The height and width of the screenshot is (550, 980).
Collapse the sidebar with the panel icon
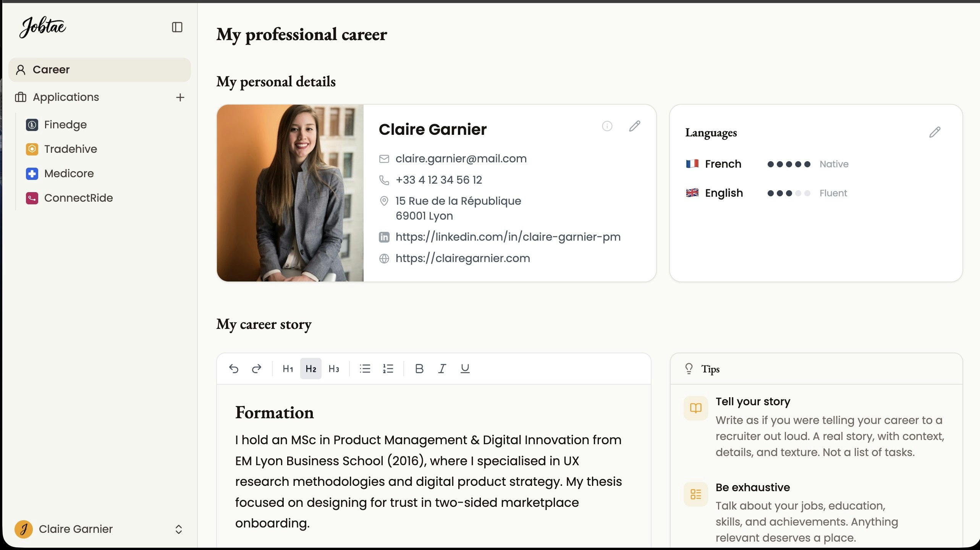point(177,27)
